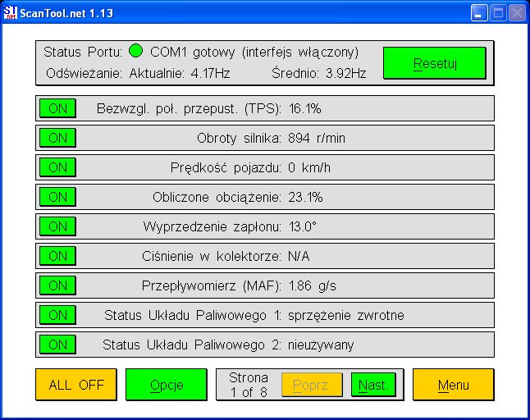Screen dimensions: 530x420
Task: Toggle the Przepływomierz (MAF) ON switch
Action: 57,285
